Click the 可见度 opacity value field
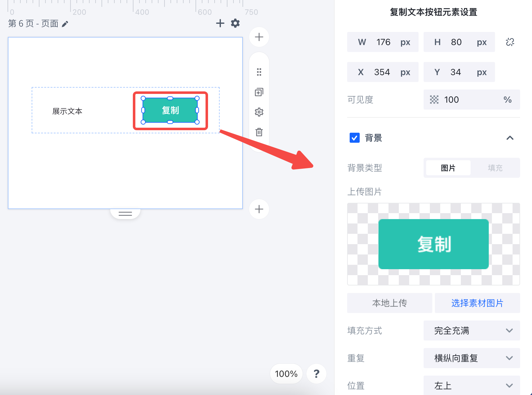 [472, 100]
